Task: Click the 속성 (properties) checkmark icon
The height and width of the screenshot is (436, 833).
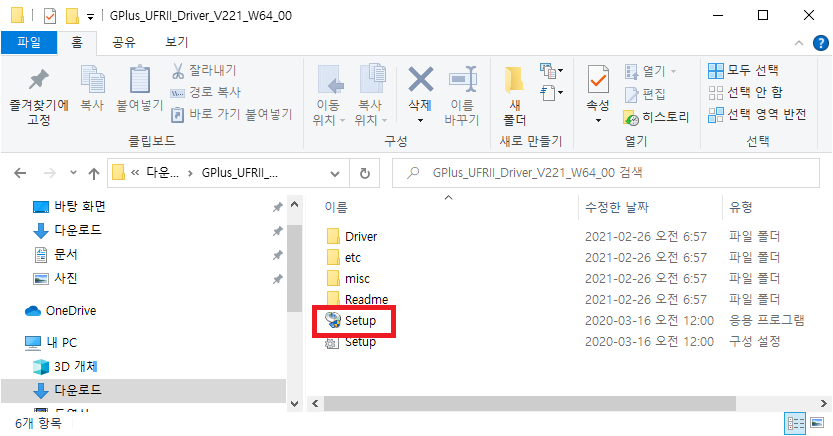Action: pyautogui.click(x=598, y=80)
